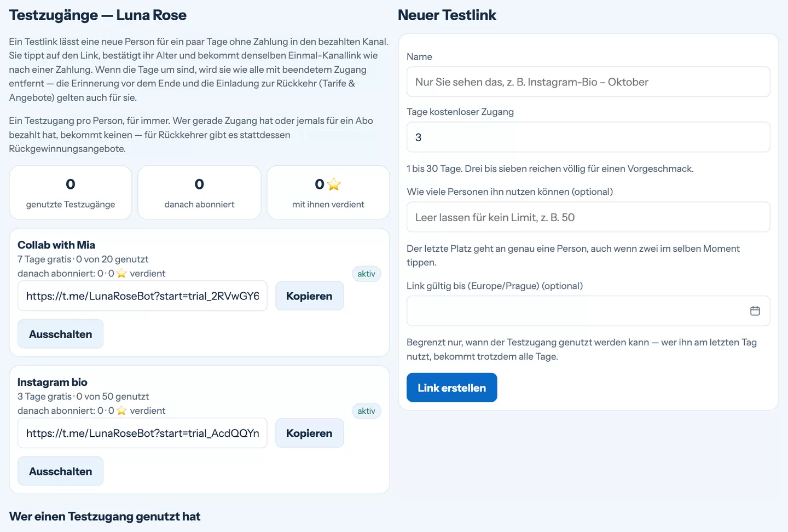
Task: Open the calendar picker for link validity
Action: [x=755, y=311]
